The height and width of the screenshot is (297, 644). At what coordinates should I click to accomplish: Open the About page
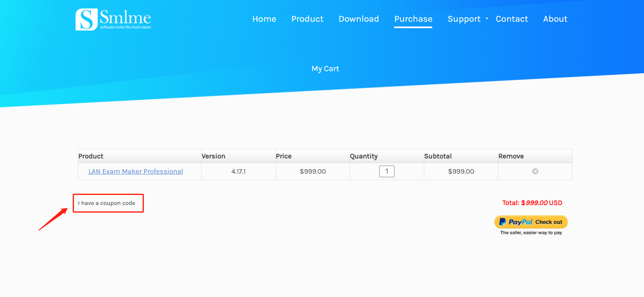pyautogui.click(x=555, y=19)
